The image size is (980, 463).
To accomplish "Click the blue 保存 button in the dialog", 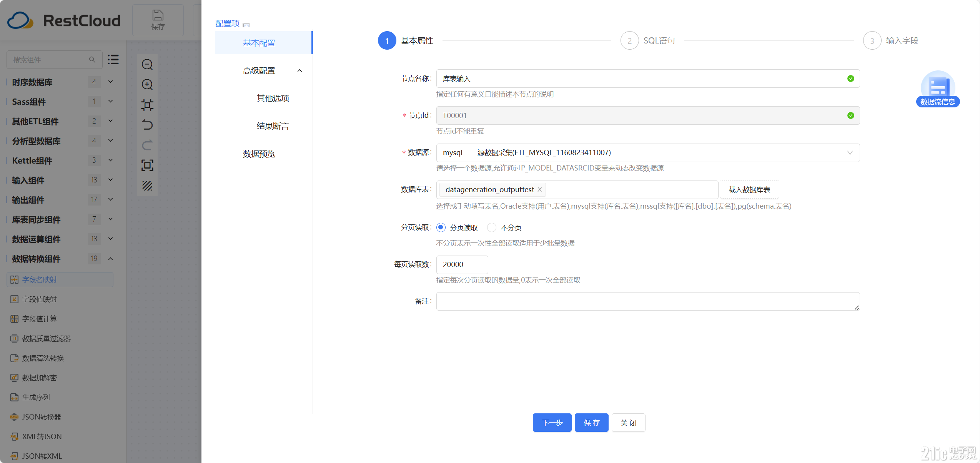I will click(591, 423).
